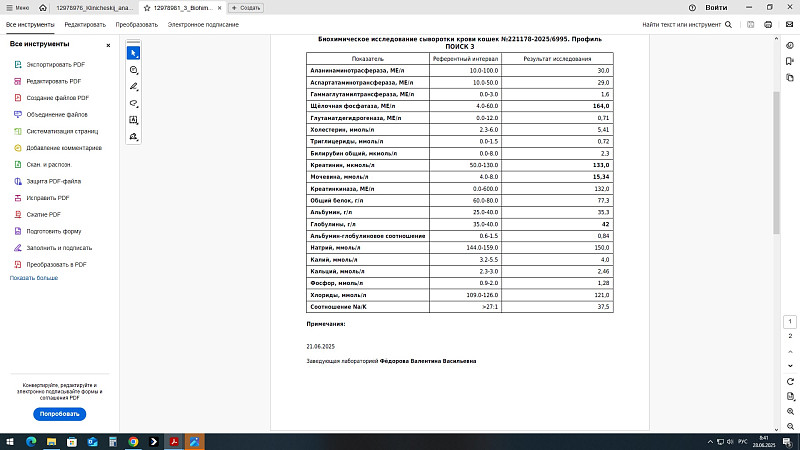Go to the home screen icon
This screenshot has width=800, height=450.
tap(43, 8)
